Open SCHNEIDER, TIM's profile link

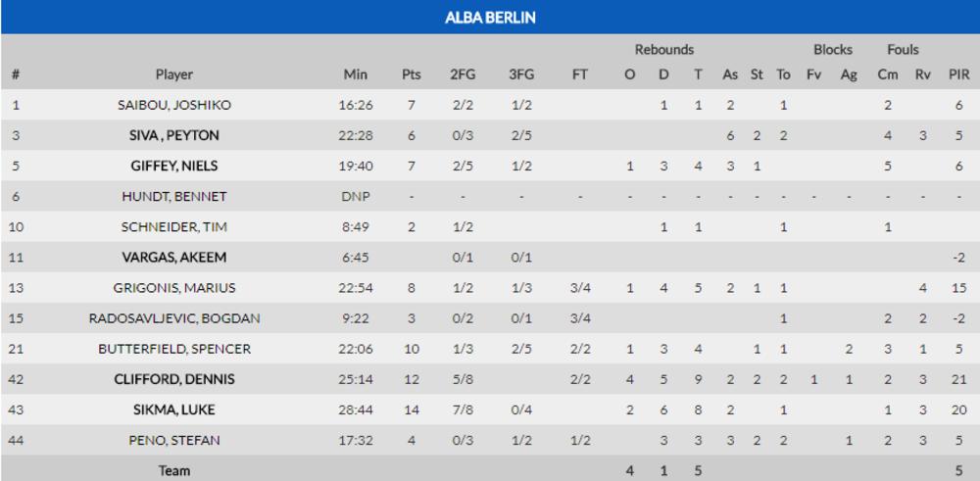[x=174, y=226]
